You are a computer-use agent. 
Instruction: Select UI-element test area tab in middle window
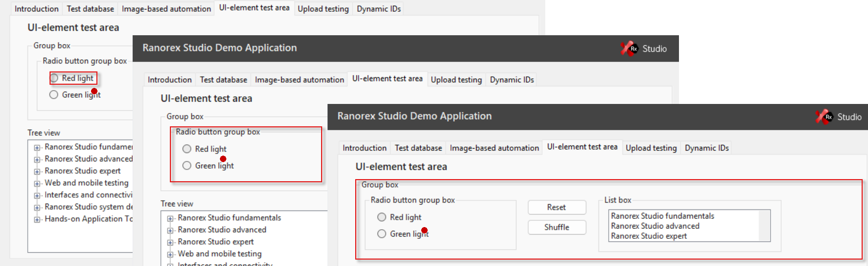(388, 78)
